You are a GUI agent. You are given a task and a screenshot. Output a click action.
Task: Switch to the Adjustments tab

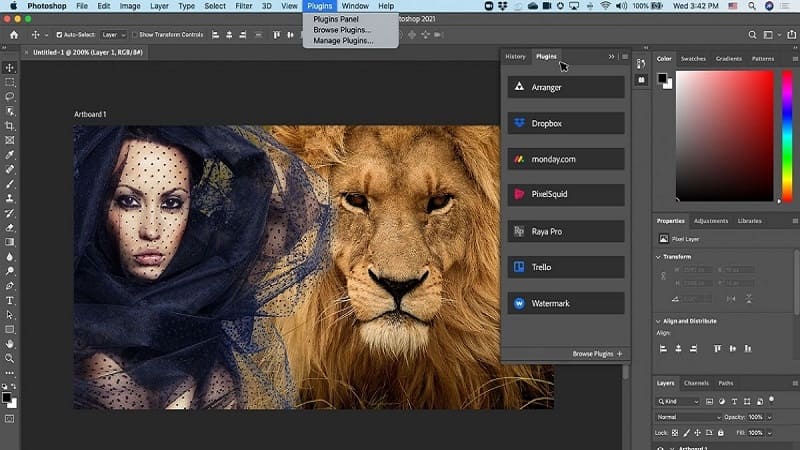(x=711, y=221)
